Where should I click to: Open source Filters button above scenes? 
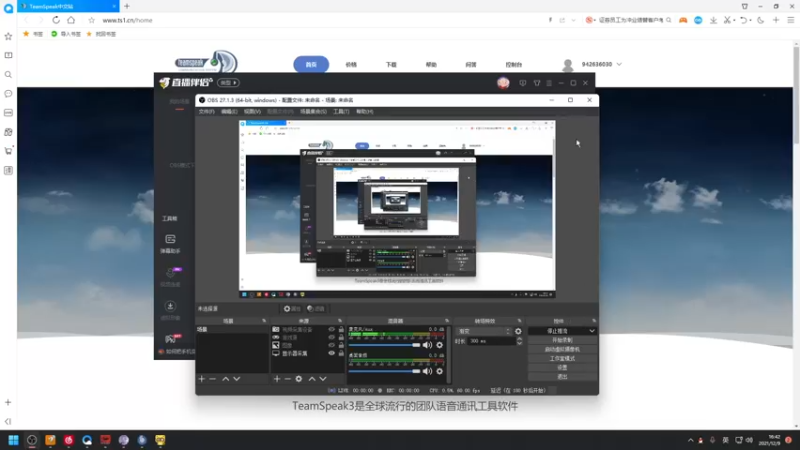click(316, 309)
